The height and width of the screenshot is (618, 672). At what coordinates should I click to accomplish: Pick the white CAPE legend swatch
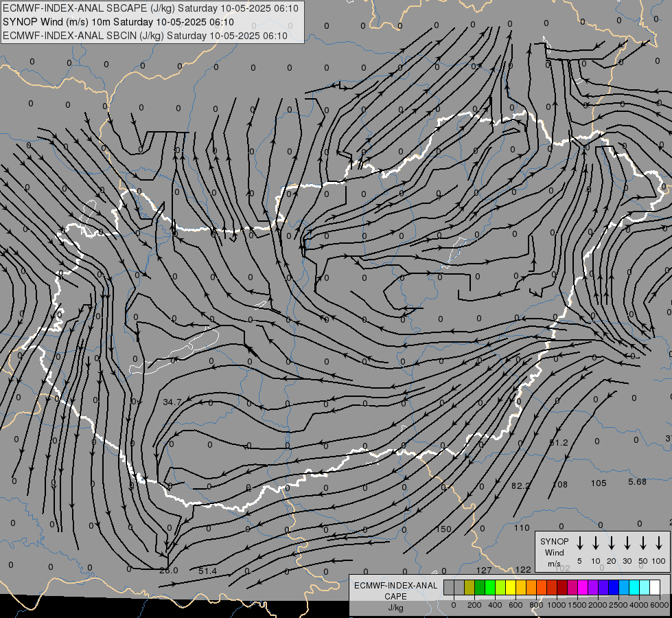[654, 587]
